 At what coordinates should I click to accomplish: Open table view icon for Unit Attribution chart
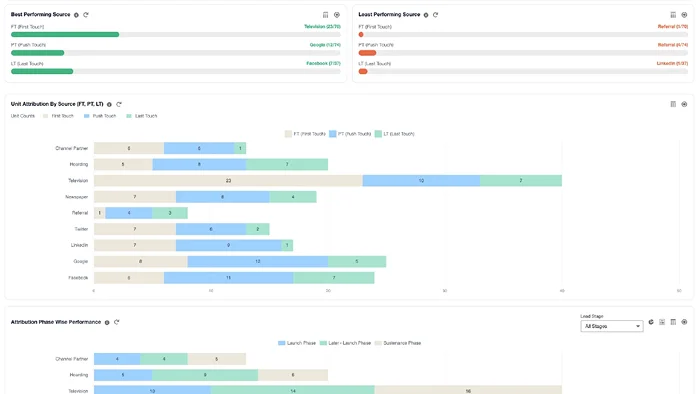point(673,104)
